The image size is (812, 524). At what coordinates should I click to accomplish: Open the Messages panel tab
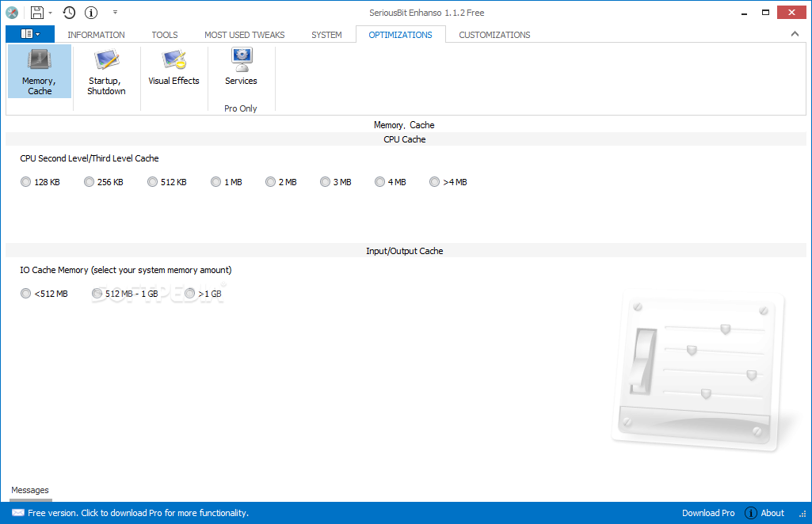tap(30, 490)
